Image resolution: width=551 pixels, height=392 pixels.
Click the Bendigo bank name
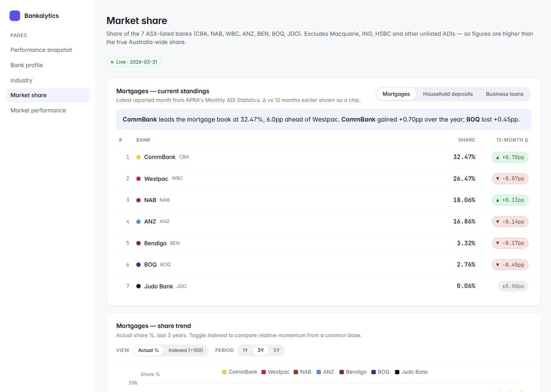coord(155,243)
